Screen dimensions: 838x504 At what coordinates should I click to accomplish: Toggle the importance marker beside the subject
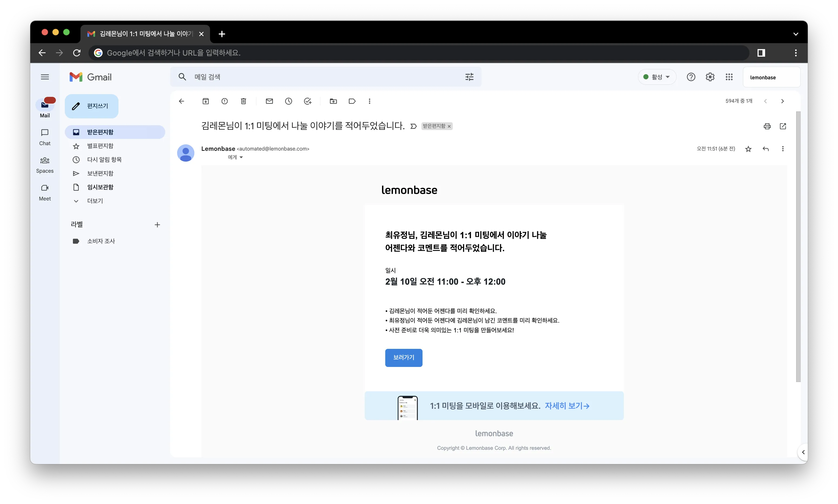point(413,126)
